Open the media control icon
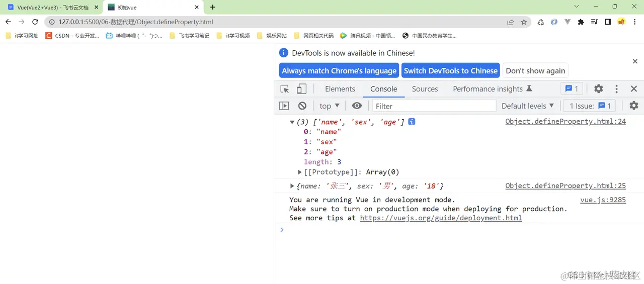Screen dimensions: 644x284 click(594, 22)
